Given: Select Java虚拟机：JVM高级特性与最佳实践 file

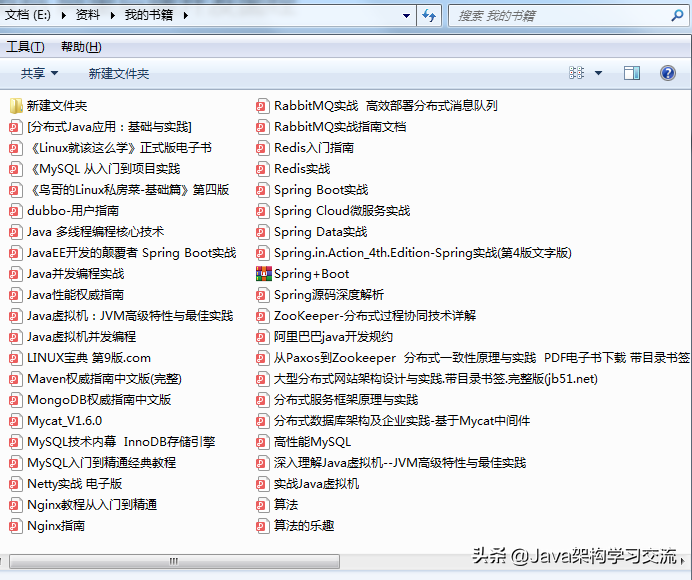Looking at the screenshot, I should pos(130,316).
